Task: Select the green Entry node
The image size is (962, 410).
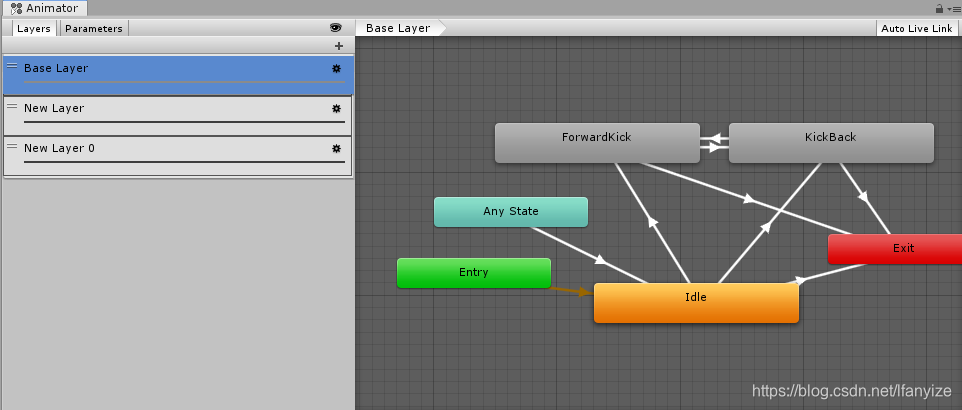Action: click(474, 273)
